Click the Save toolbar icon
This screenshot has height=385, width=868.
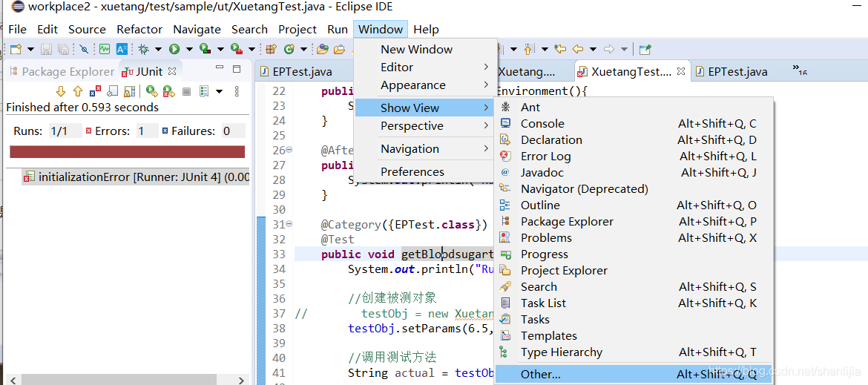[x=46, y=49]
